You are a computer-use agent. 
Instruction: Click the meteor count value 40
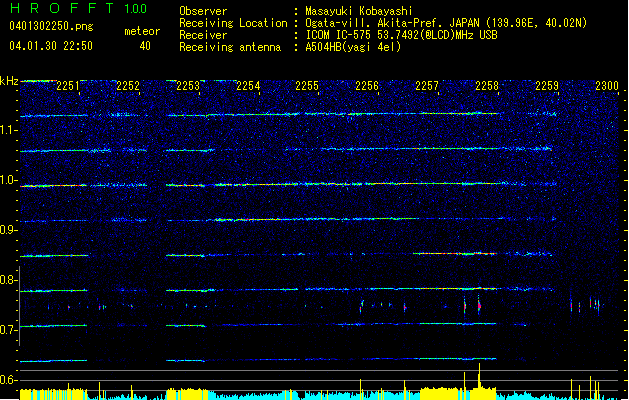pos(145,46)
